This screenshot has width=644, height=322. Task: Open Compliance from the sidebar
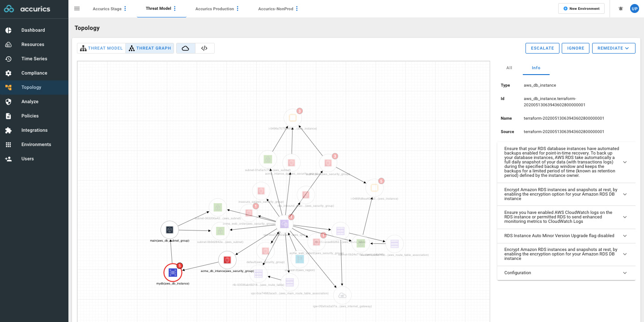(34, 73)
